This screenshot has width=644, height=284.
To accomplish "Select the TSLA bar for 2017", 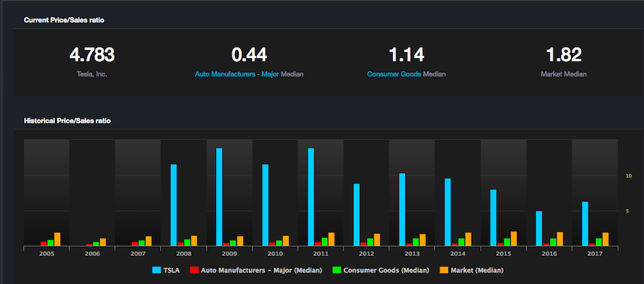I will pos(585,223).
